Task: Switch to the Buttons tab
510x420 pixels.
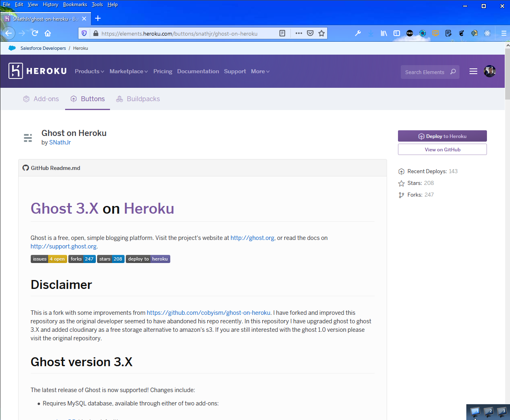Action: coord(87,99)
